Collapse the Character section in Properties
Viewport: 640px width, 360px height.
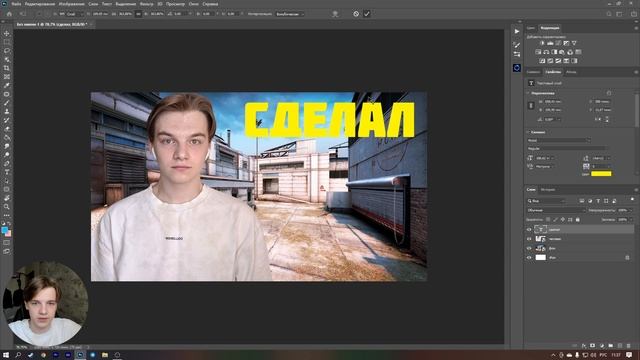(528, 132)
